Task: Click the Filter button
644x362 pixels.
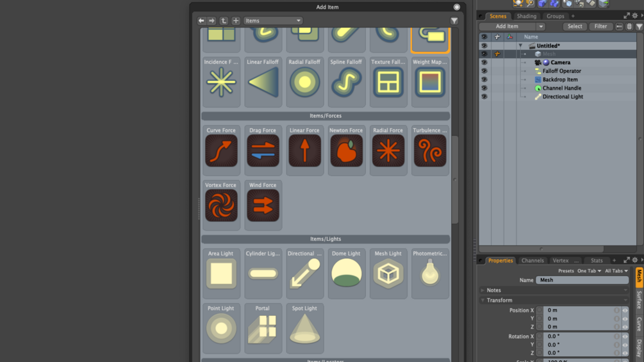Action: 600,26
